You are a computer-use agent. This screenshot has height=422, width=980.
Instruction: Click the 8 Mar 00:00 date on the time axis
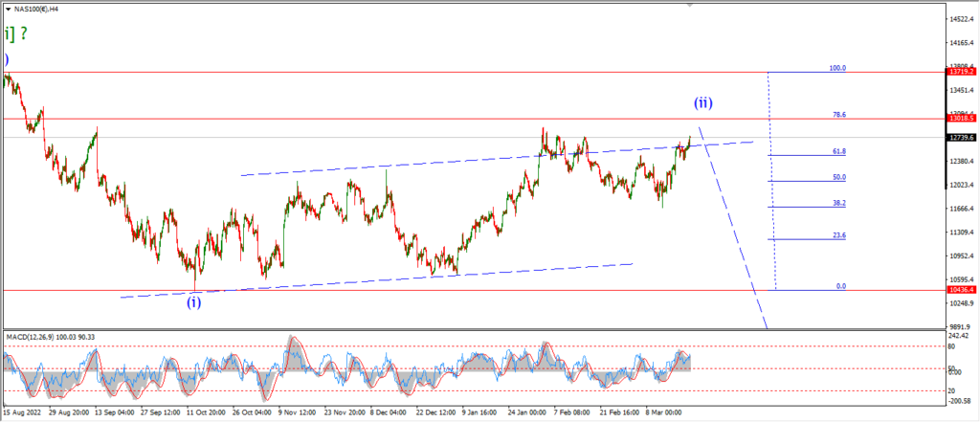[x=663, y=412]
